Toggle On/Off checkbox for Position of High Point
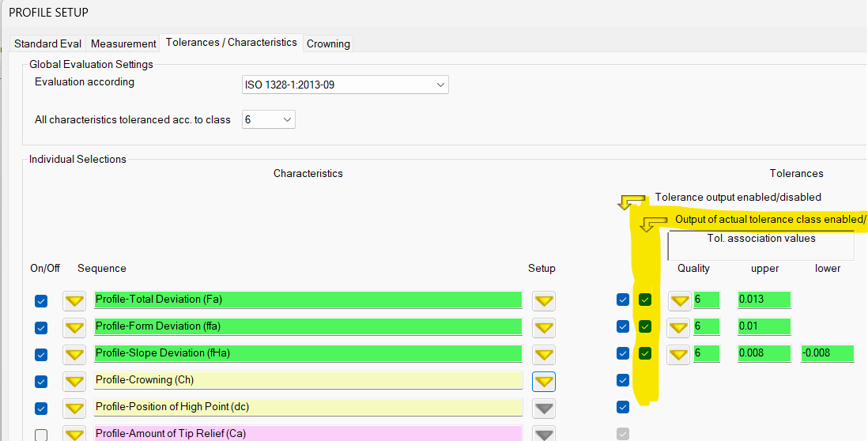The image size is (868, 441). 41,409
